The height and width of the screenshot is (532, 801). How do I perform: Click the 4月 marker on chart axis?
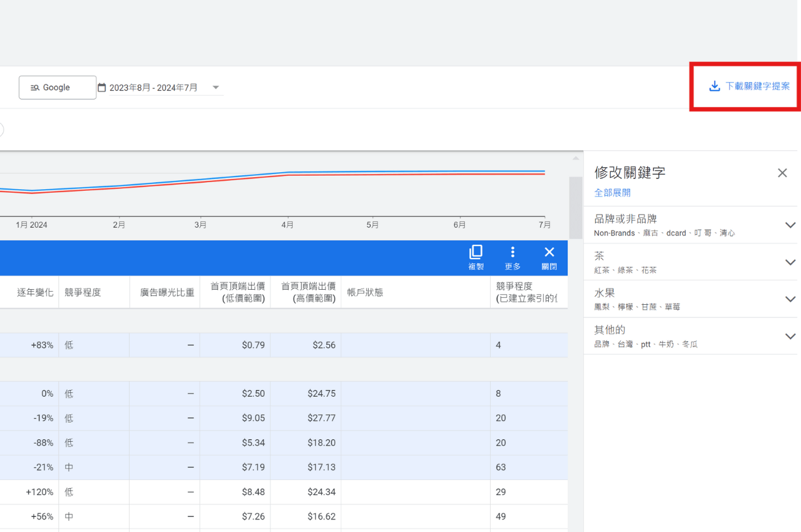[x=287, y=225]
